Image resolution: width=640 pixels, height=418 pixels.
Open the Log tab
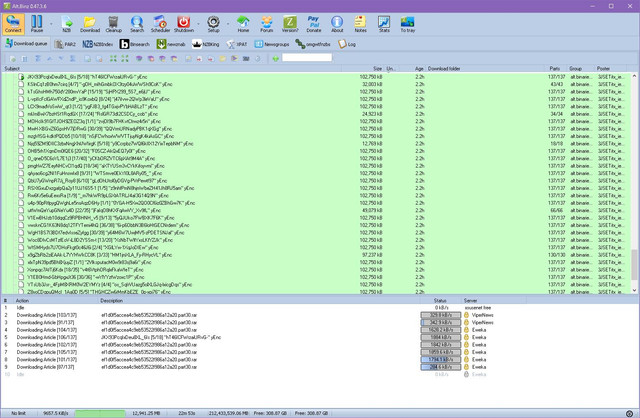pos(347,44)
